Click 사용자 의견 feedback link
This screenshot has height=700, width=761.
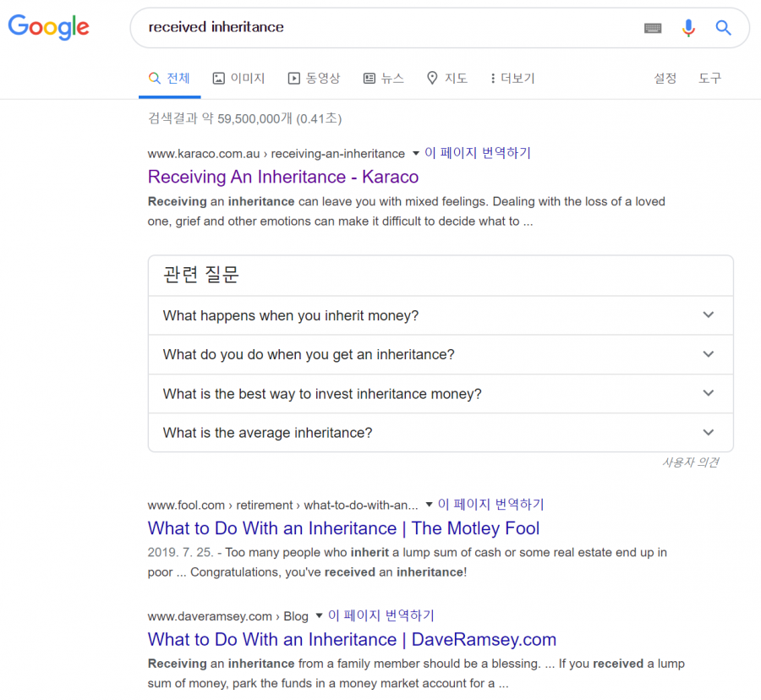coord(691,462)
